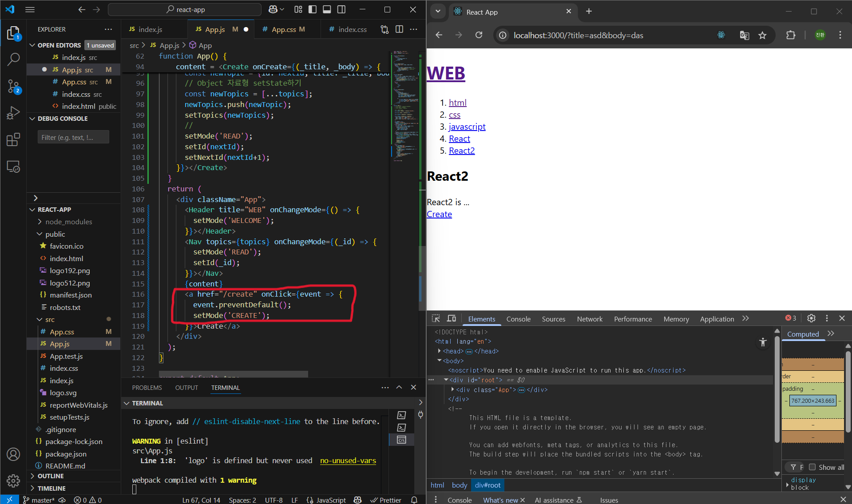852x504 pixels.
Task: Open OUTPUT panel tab
Action: pyautogui.click(x=186, y=388)
